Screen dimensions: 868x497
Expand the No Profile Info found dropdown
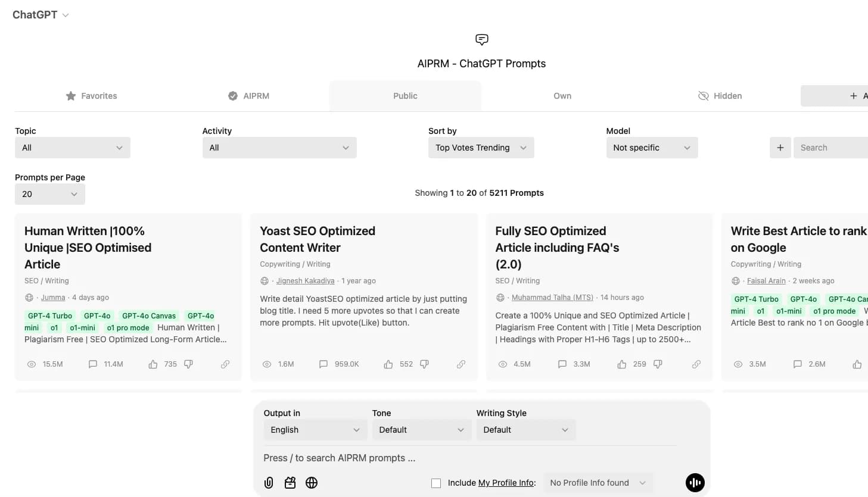[x=598, y=483]
